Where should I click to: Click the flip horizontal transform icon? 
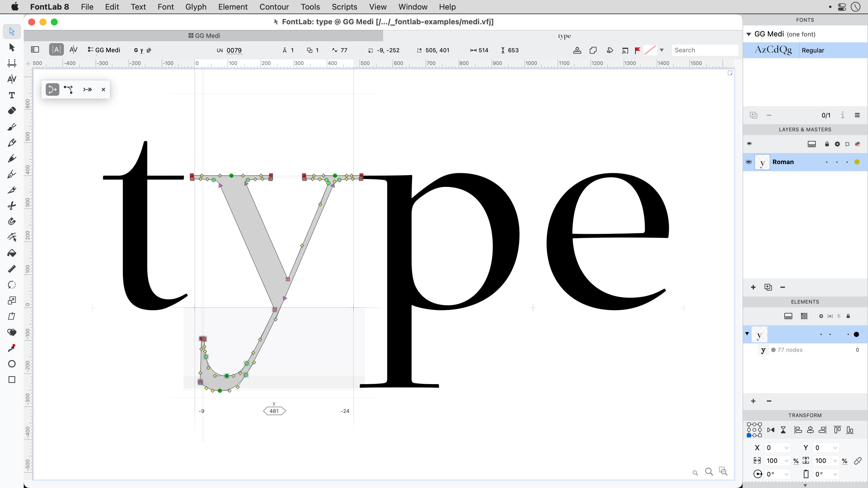pyautogui.click(x=771, y=430)
